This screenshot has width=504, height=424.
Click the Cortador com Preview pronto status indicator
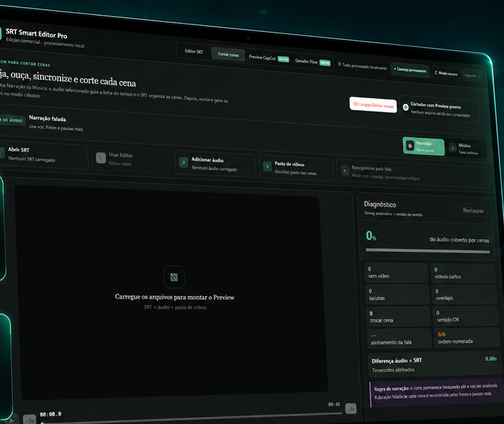[439, 109]
